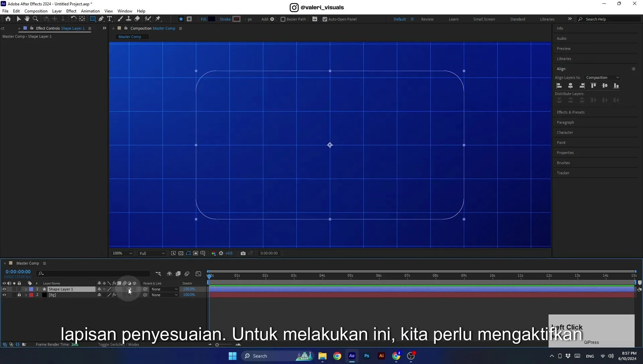Screen dimensions: 643x364
Task: Expand the [Bg] layer properties
Action: coord(26,295)
